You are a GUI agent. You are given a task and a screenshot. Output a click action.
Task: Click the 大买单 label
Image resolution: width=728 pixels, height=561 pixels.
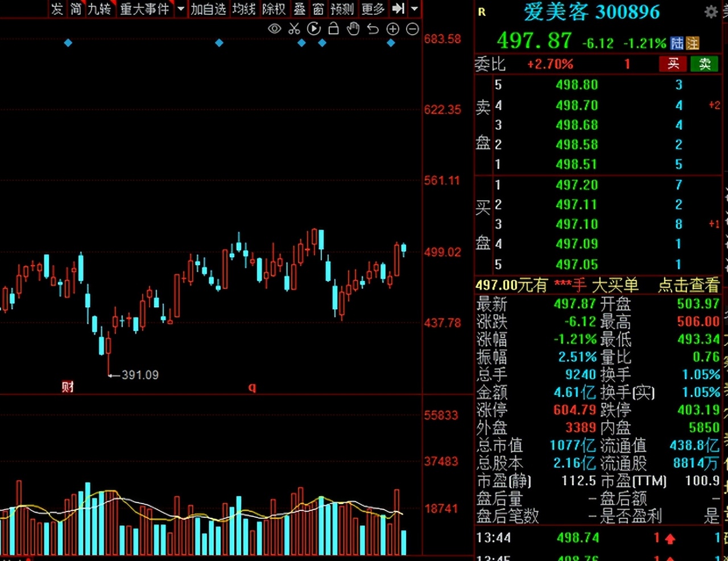tap(615, 285)
